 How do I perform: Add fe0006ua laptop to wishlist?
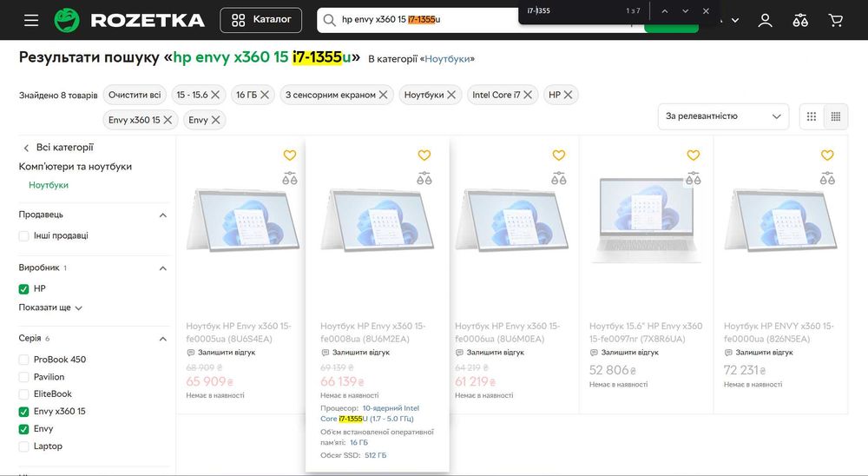(558, 155)
